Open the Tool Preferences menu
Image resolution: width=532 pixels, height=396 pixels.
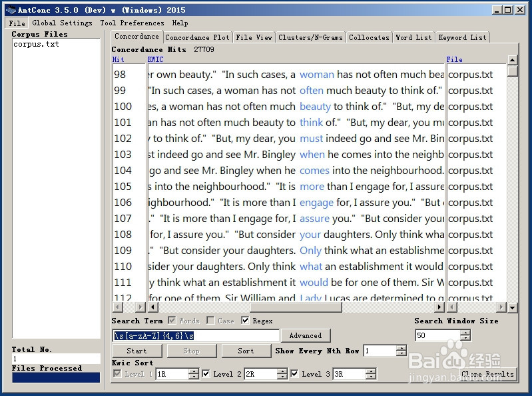pos(132,23)
